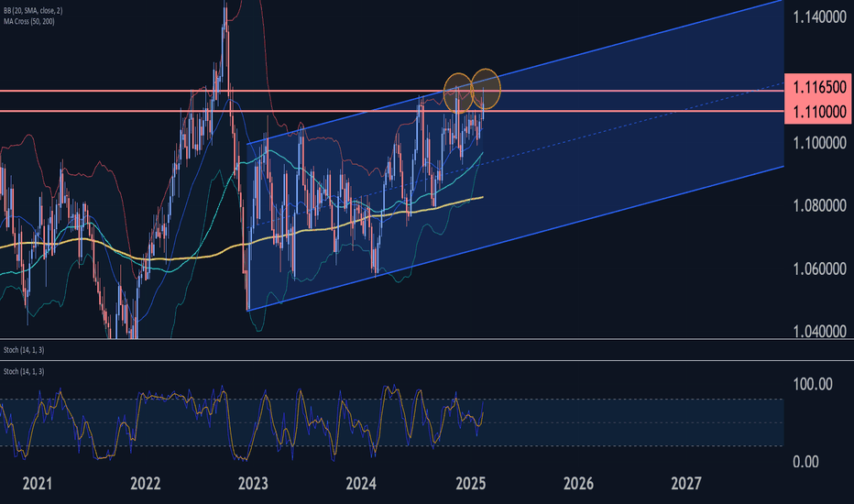Click the 2027 time axis label

686,483
